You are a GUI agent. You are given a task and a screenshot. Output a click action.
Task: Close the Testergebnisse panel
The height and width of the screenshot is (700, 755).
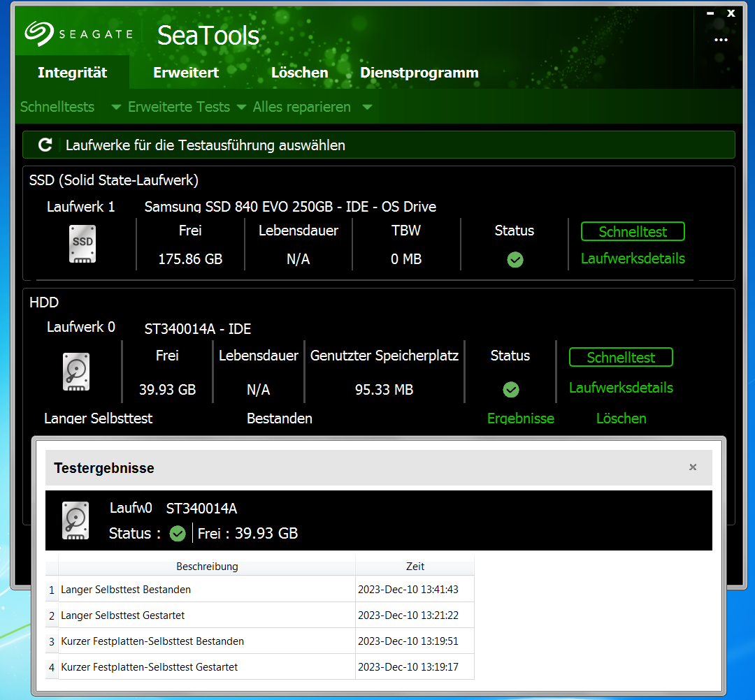pyautogui.click(x=692, y=467)
